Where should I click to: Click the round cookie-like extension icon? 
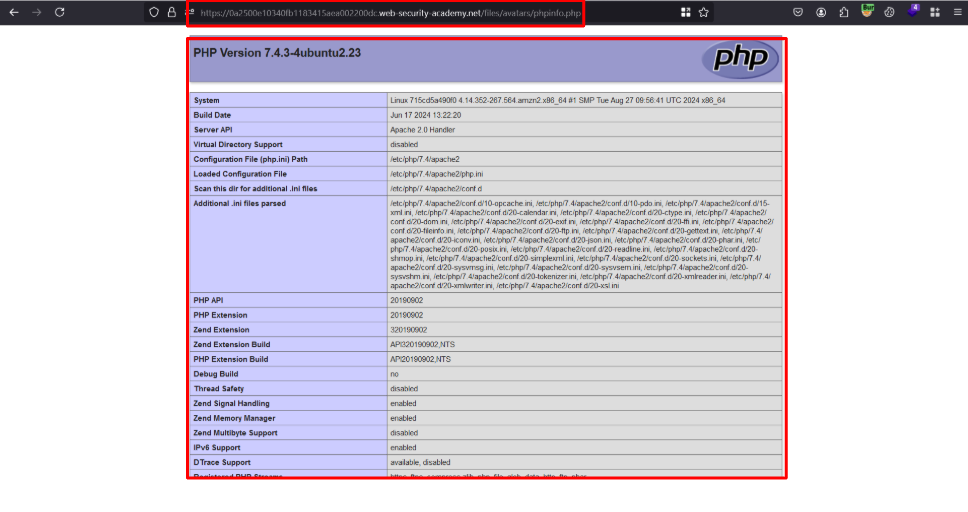[x=889, y=12]
